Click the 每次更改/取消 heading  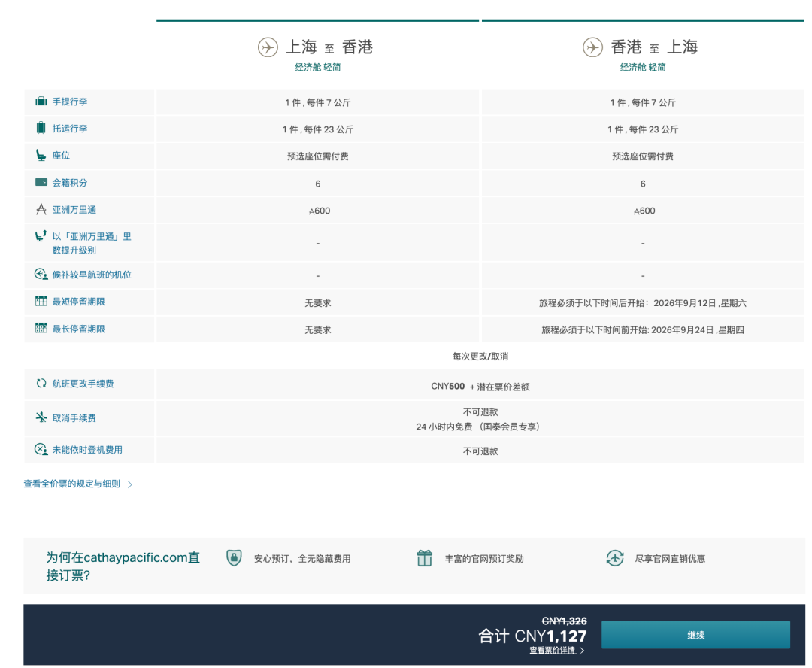click(480, 356)
